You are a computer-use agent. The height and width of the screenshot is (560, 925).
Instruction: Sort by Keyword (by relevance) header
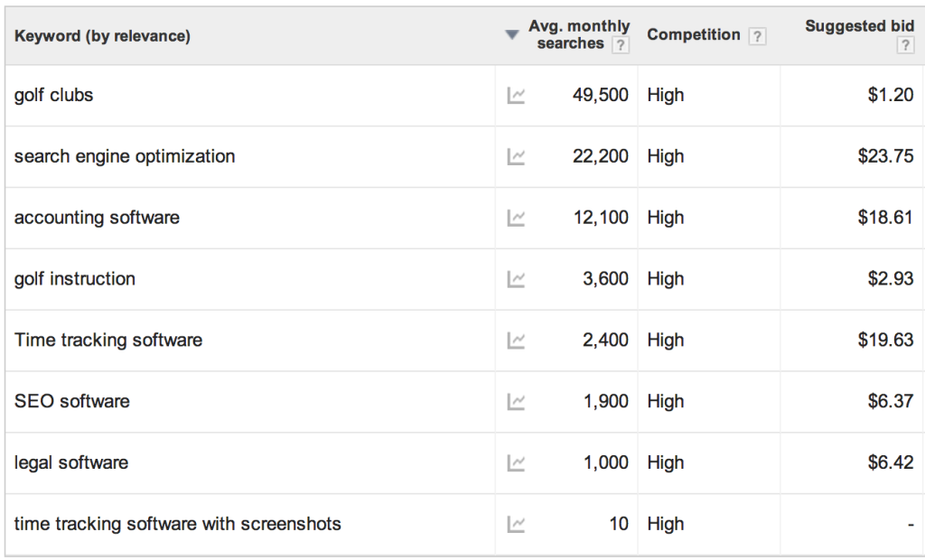pos(102,36)
